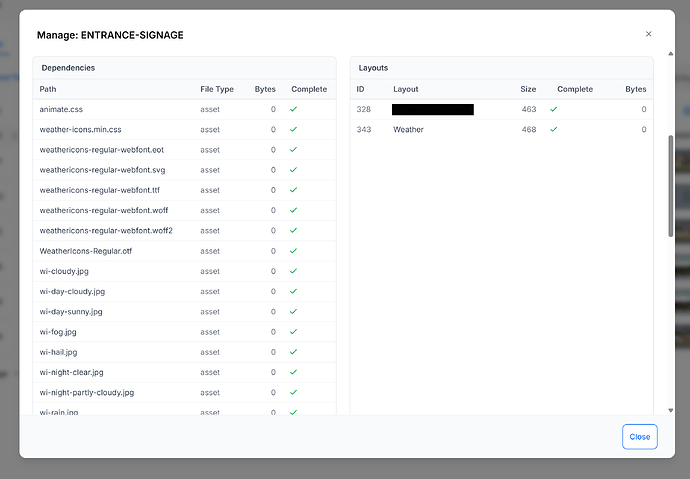Select the wi-night-partly-cloudy.jpg path

(x=87, y=392)
